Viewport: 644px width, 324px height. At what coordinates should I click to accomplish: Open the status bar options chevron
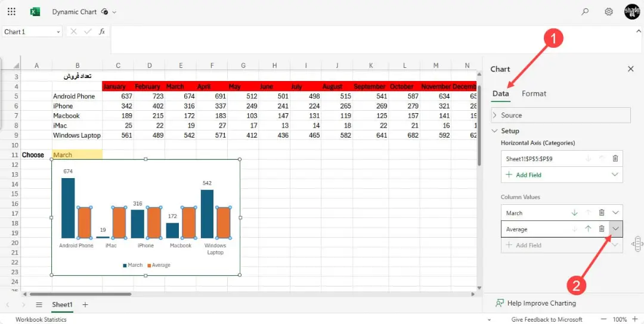[x=489, y=319]
